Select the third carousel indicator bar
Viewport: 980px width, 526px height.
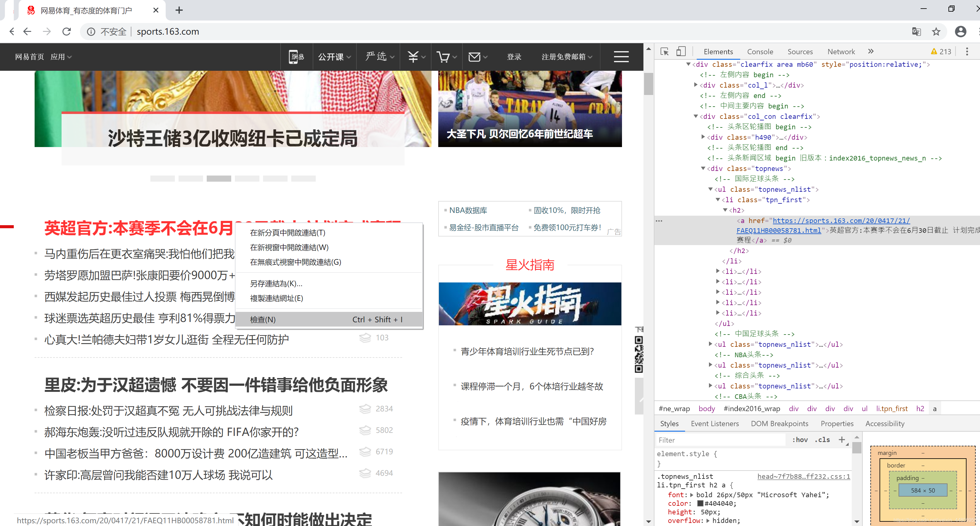tap(219, 178)
